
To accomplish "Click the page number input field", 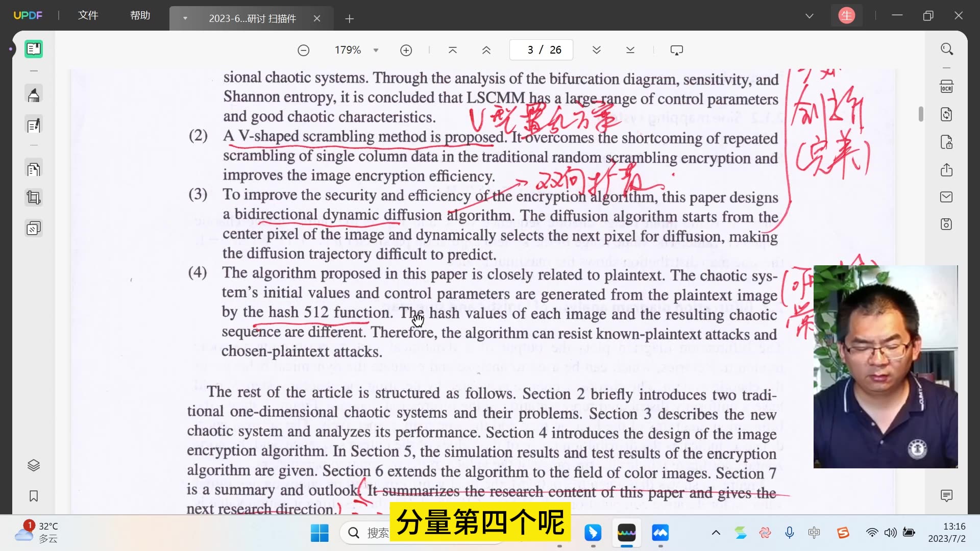I will coord(541,50).
